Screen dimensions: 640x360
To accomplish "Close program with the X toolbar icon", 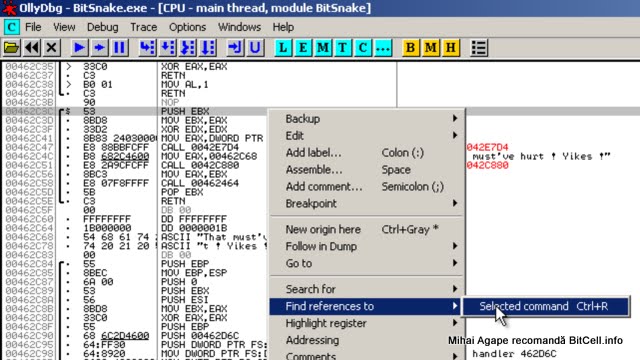I will pyautogui.click(x=51, y=48).
